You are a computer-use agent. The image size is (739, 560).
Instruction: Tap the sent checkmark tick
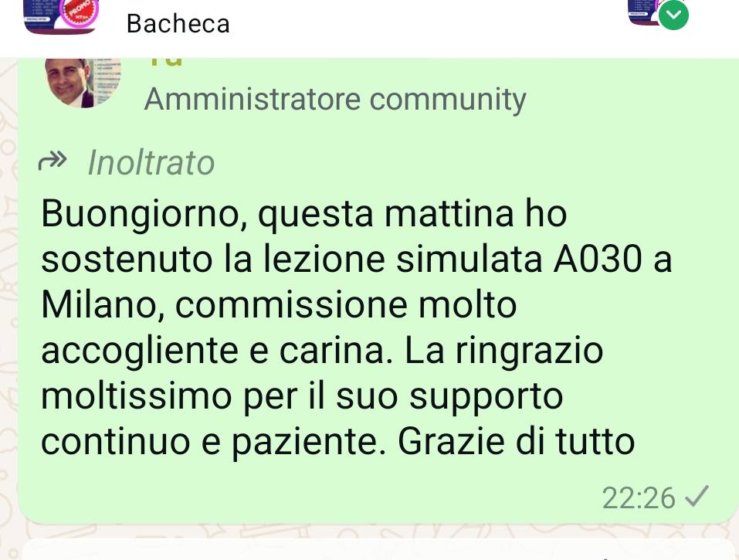point(697,496)
